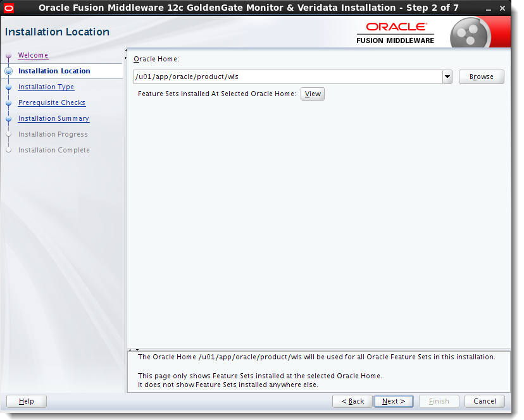Click the Installation Location step bullet icon
Viewport: 524px width, 420px height.
pyautogui.click(x=9, y=71)
